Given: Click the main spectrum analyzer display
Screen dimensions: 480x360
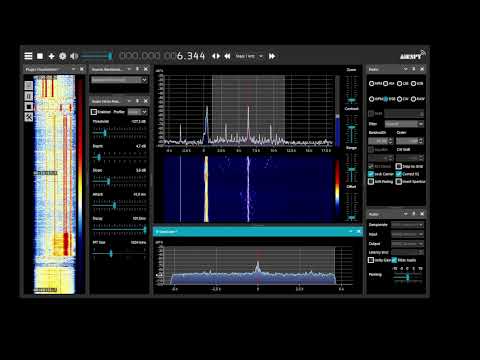Looking at the screenshot, I should (249, 110).
